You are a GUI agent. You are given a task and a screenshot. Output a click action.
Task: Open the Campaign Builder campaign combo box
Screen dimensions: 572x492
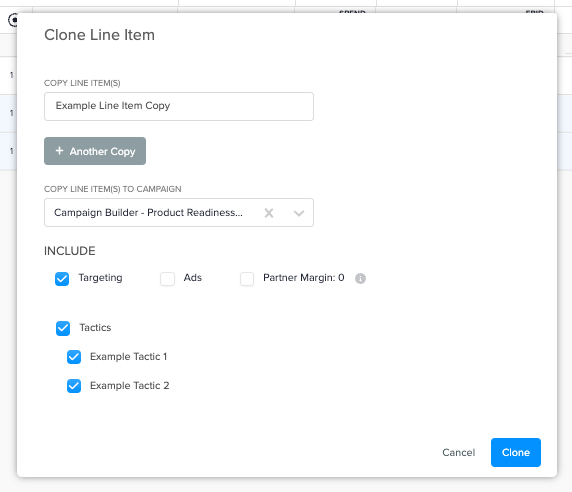179,213
